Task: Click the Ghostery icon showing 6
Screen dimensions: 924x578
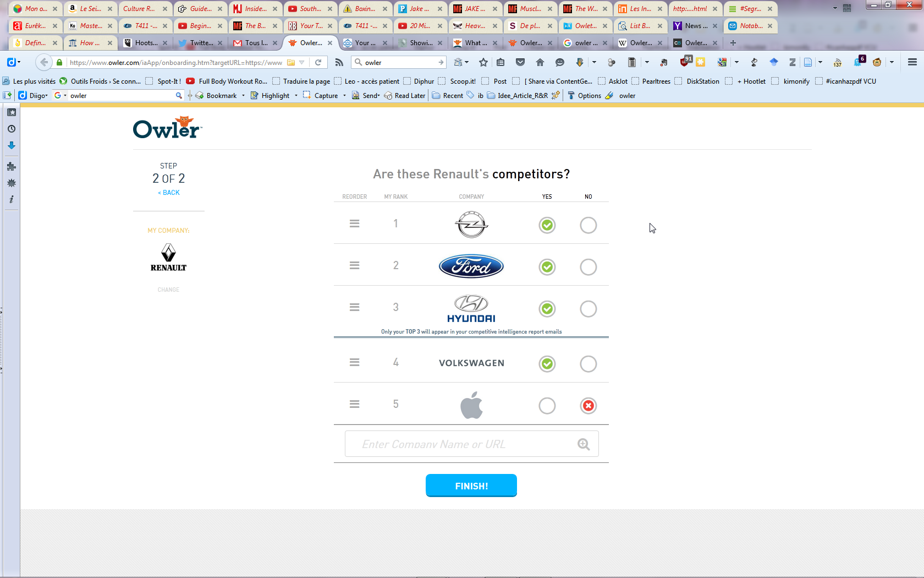Action: coord(859,61)
